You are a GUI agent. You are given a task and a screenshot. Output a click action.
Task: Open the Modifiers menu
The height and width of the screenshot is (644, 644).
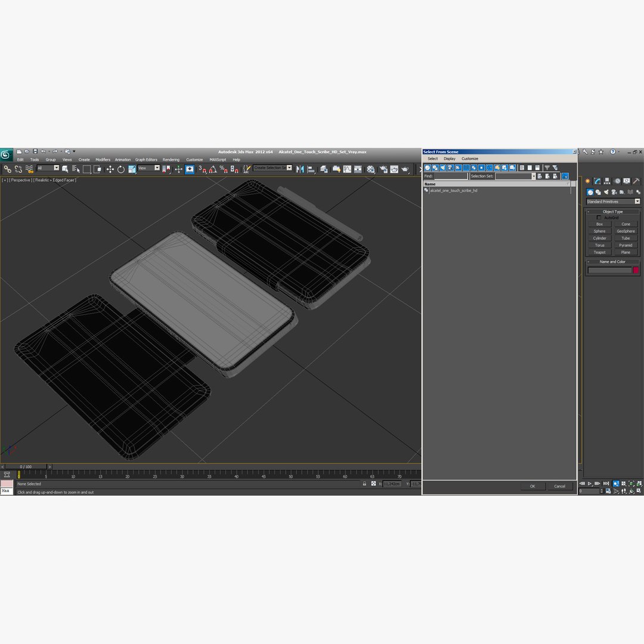[x=103, y=160]
